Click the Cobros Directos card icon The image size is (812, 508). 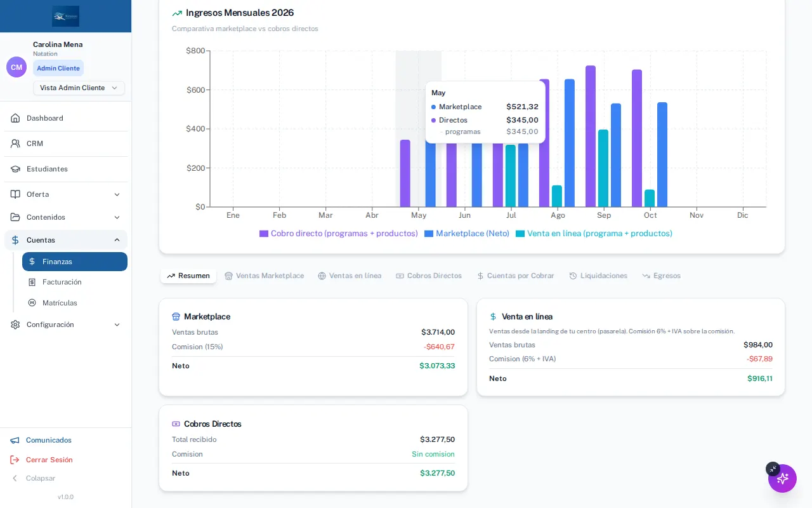point(176,424)
